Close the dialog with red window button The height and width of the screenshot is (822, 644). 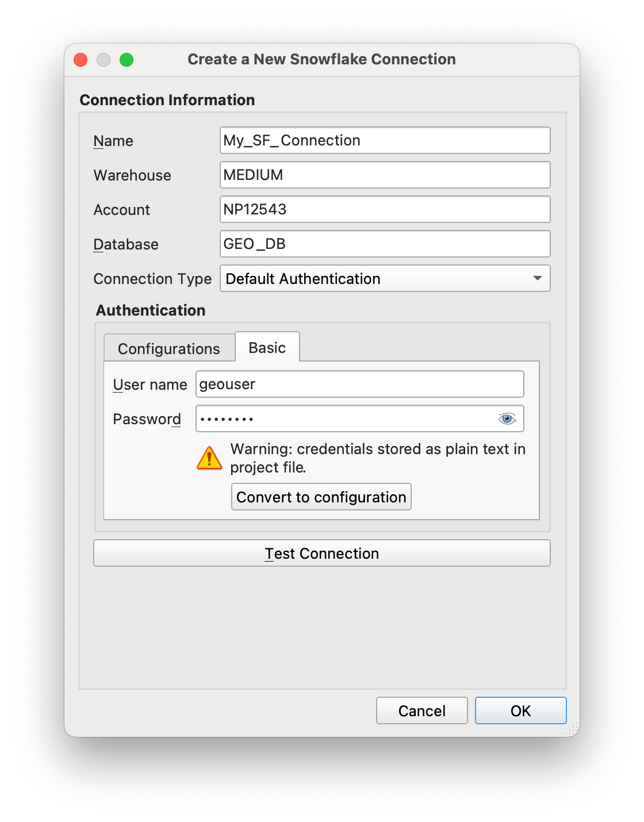point(80,60)
